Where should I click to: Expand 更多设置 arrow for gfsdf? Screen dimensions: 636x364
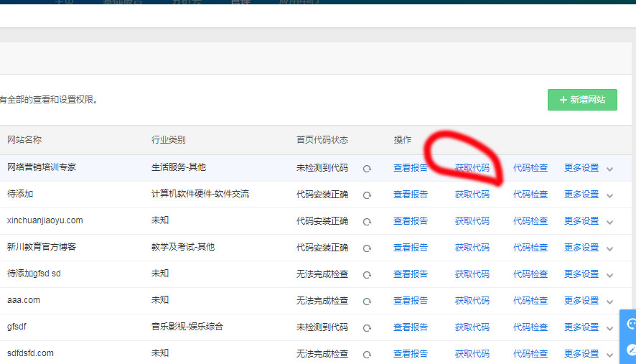(609, 328)
